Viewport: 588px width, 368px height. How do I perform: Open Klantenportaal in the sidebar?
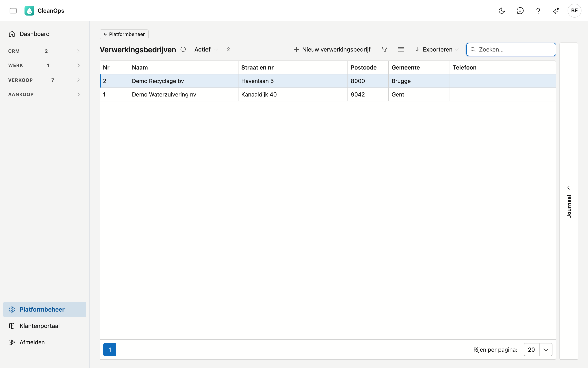point(45,326)
